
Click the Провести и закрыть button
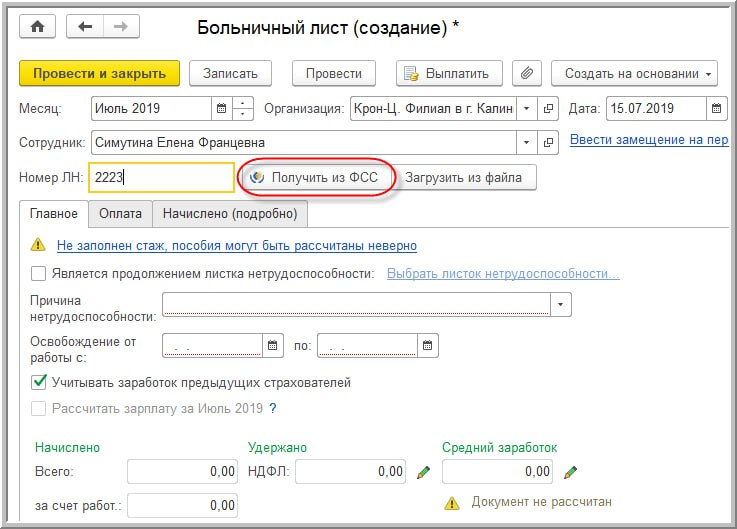(x=99, y=73)
